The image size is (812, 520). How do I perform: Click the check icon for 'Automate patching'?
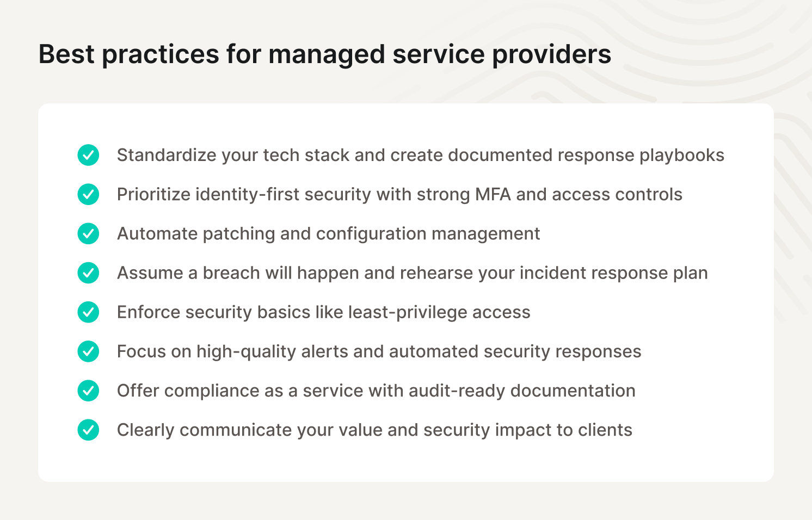[88, 233]
